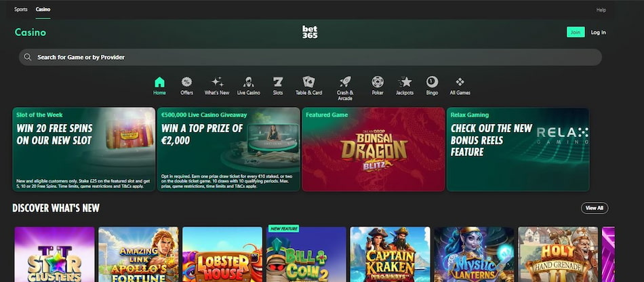Click the New Feature badge
The height and width of the screenshot is (282, 644).
click(x=283, y=228)
